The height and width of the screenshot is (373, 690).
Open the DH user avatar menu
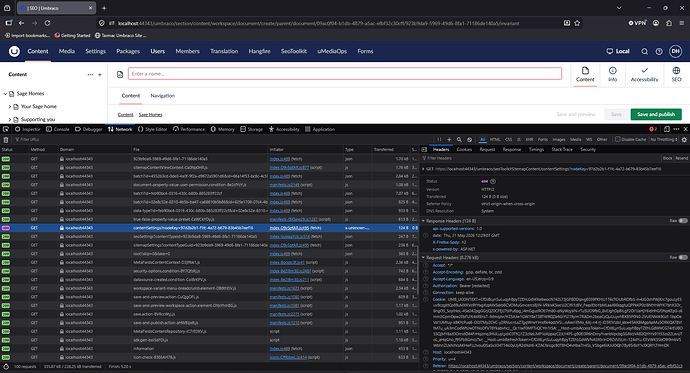(x=675, y=51)
